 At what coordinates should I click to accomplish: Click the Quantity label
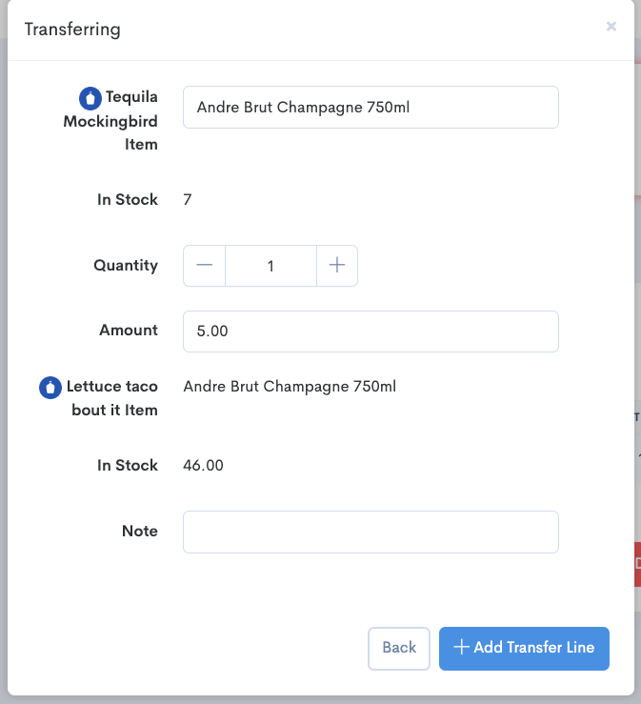[x=126, y=266]
